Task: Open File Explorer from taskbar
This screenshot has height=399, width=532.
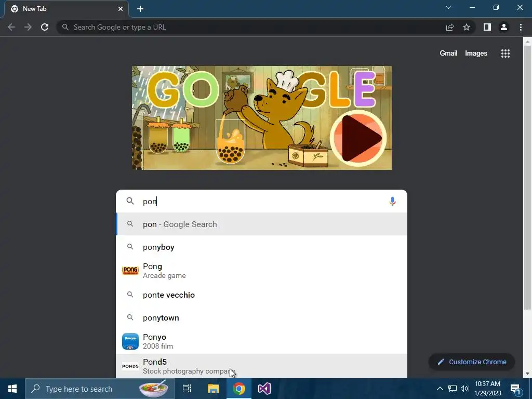Action: click(214, 389)
